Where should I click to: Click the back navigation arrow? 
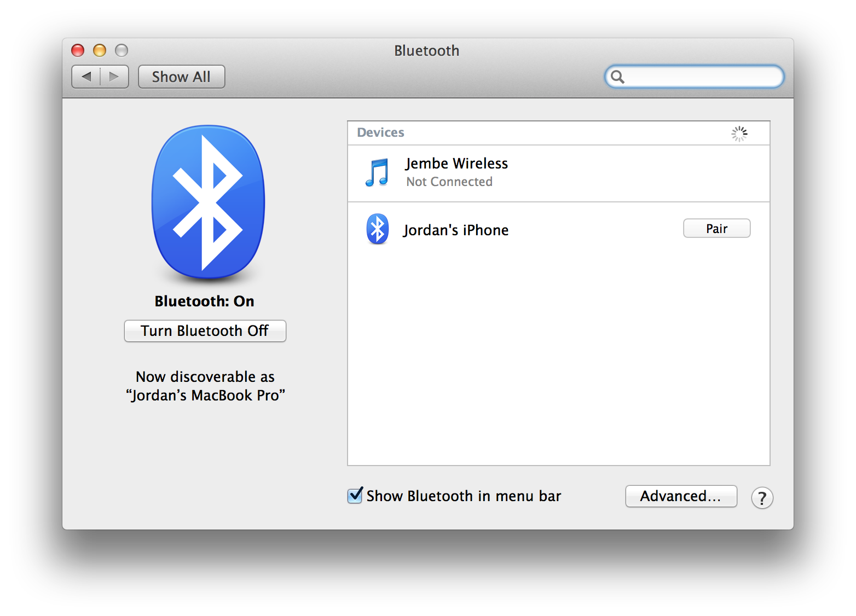tap(86, 77)
